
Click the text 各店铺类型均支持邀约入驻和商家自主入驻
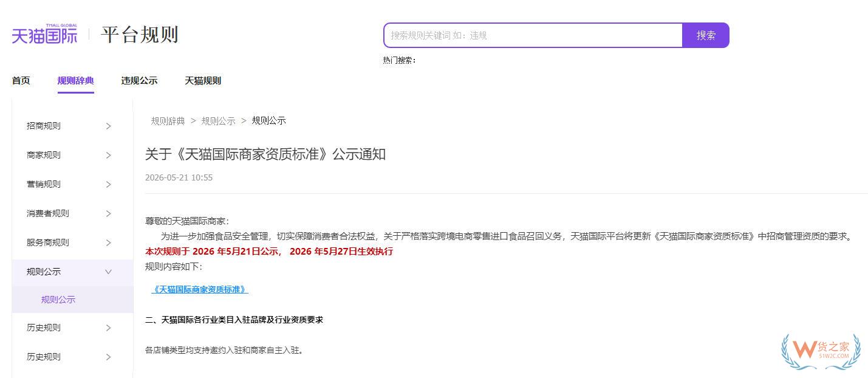224,351
